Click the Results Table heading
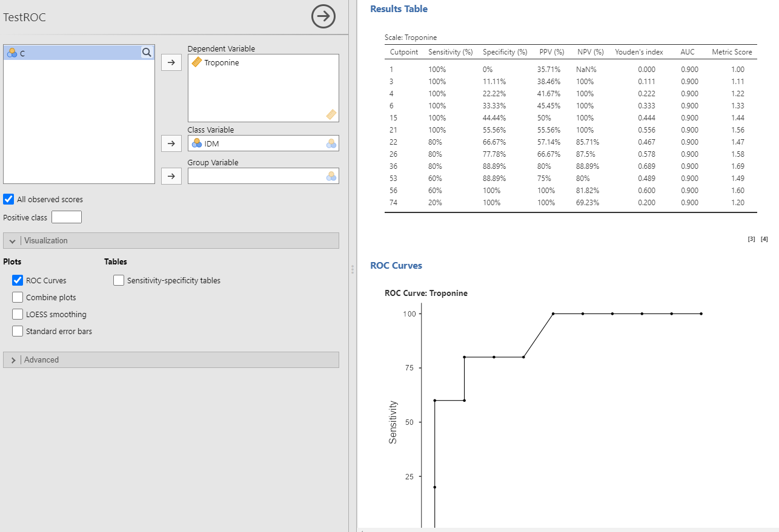 pyautogui.click(x=399, y=9)
